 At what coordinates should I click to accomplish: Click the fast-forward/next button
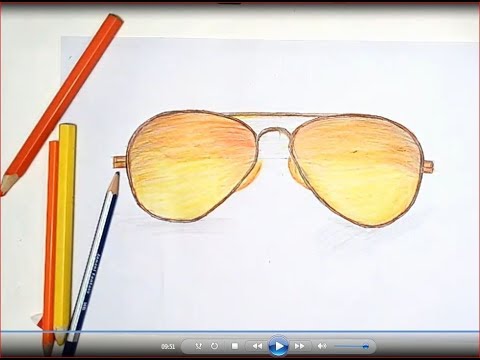(x=299, y=346)
